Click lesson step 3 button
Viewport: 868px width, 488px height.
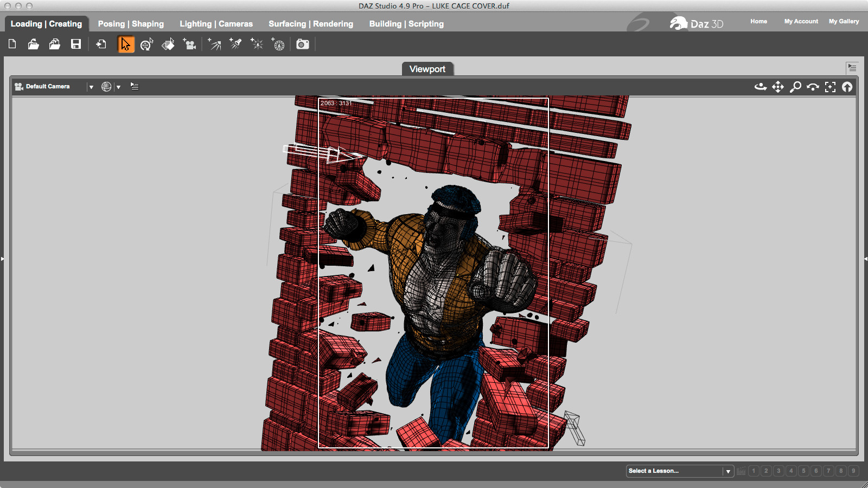(778, 471)
